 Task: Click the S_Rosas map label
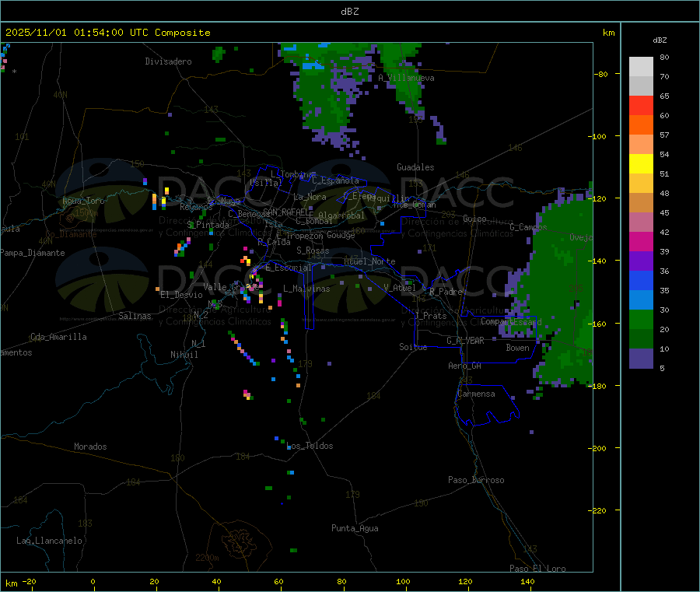313,250
